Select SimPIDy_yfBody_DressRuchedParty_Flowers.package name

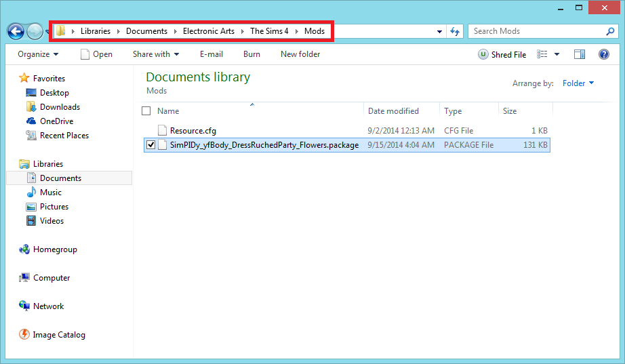click(264, 145)
